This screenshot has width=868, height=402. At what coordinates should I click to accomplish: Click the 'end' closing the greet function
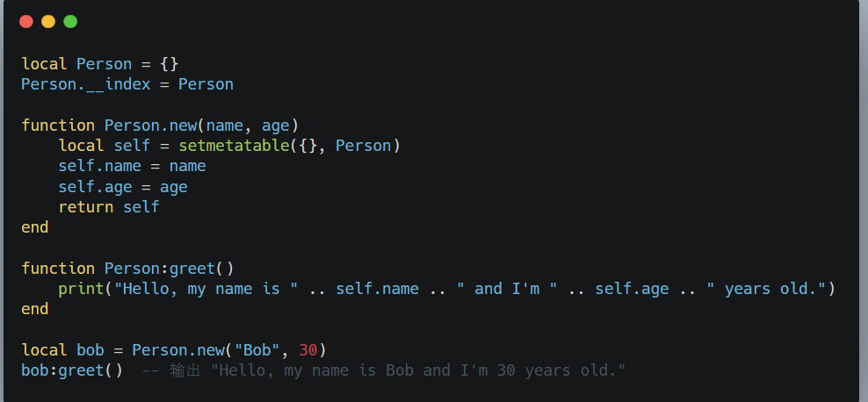click(35, 309)
